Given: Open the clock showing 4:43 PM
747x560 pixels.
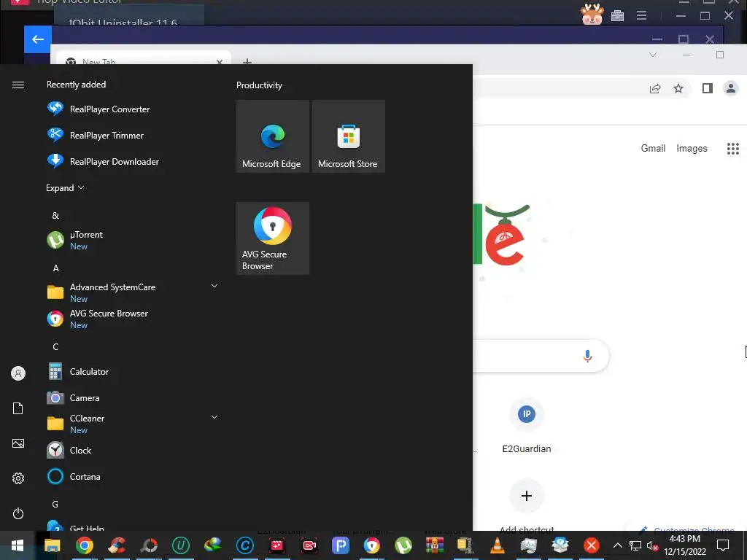Looking at the screenshot, I should 684,545.
